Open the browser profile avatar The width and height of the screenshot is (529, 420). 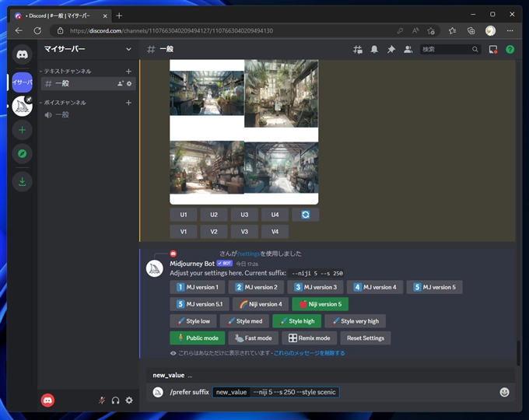490,30
